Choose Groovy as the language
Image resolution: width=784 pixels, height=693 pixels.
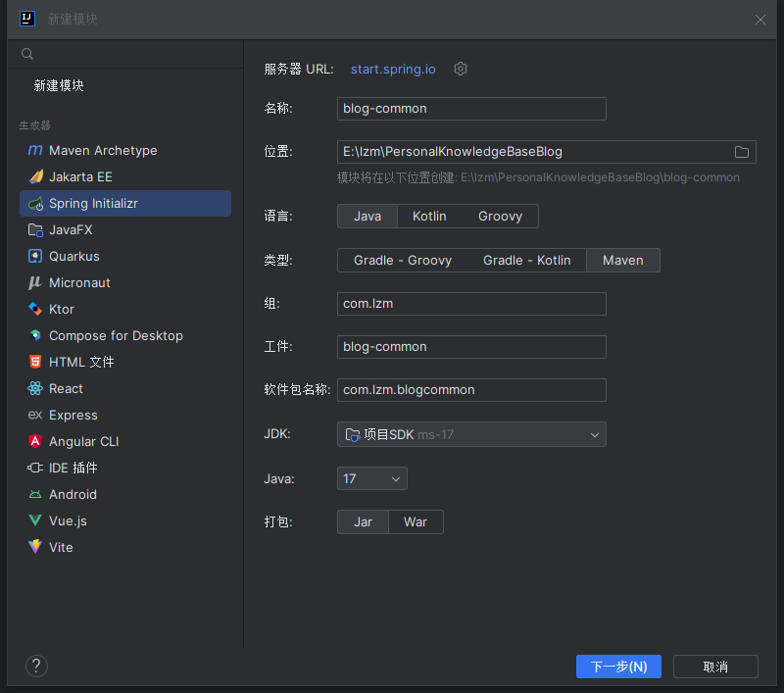coord(500,216)
